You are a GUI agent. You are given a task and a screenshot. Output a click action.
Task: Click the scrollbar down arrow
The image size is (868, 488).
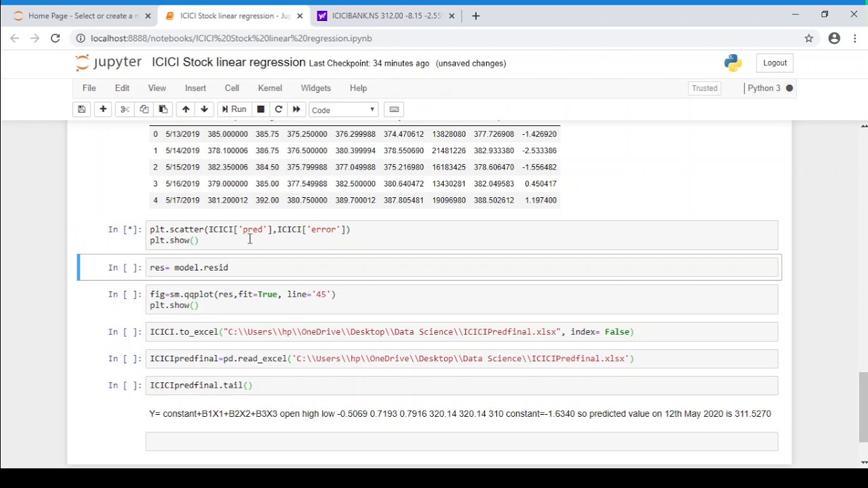[x=863, y=462]
